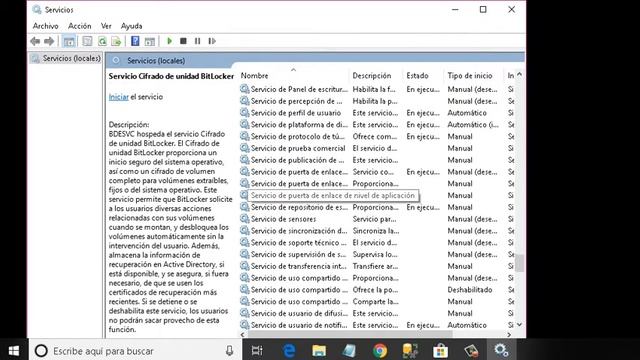The height and width of the screenshot is (360, 640).
Task: Switch to the Services gear taskbar icon
Action: pos(501,351)
